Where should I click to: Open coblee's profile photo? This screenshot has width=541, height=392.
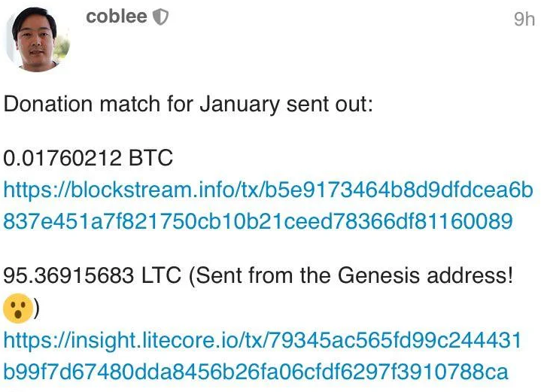(x=38, y=39)
